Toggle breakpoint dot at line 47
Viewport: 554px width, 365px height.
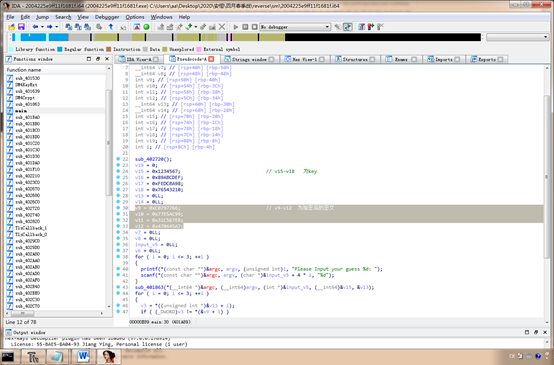118,312
